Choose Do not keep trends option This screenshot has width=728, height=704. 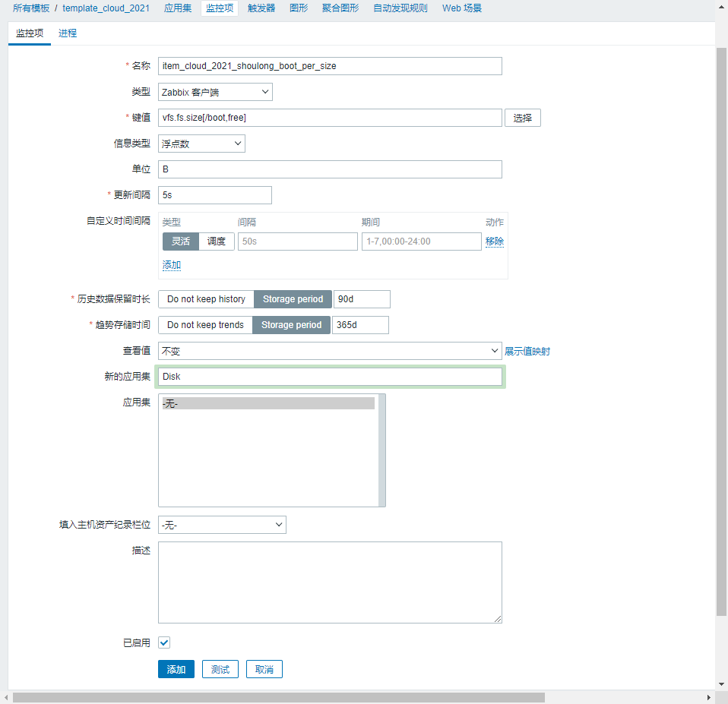click(x=205, y=325)
